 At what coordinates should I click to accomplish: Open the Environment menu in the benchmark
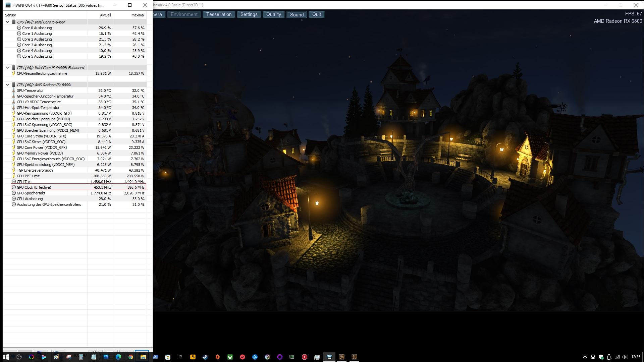pos(184,14)
